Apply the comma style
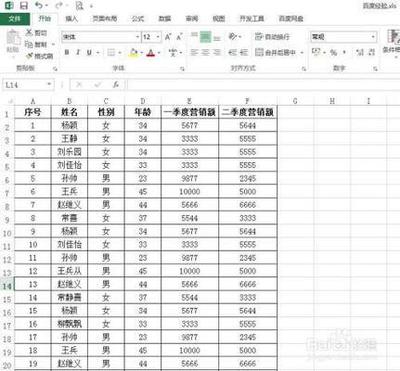This screenshot has height=371, width=400. (x=344, y=52)
